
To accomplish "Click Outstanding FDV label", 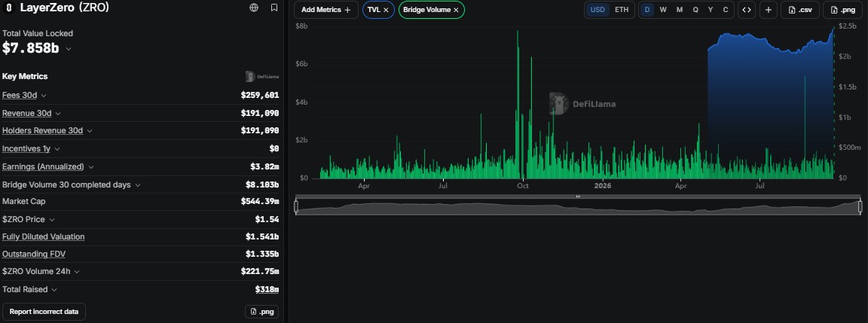I will 35,254.
